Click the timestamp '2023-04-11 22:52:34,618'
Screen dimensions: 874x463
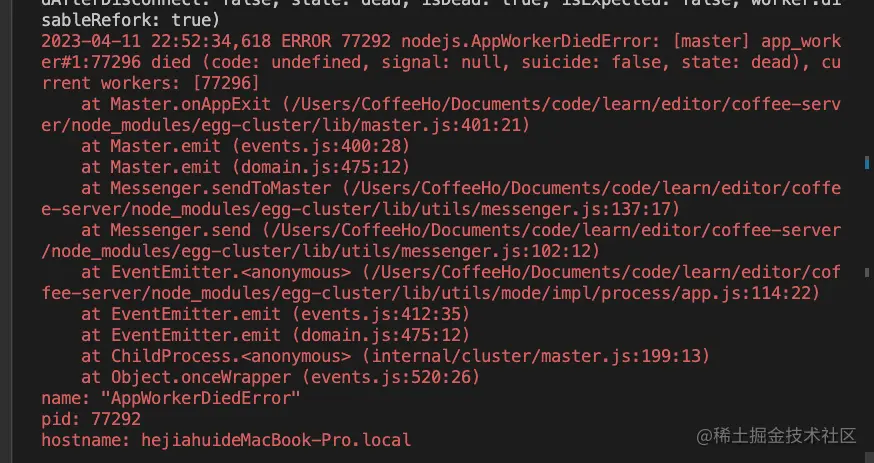[x=156, y=41]
